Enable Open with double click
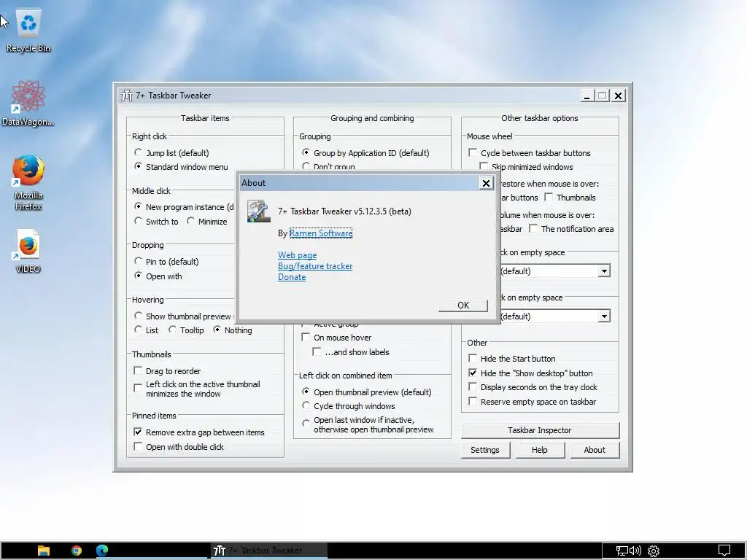 pyautogui.click(x=138, y=447)
